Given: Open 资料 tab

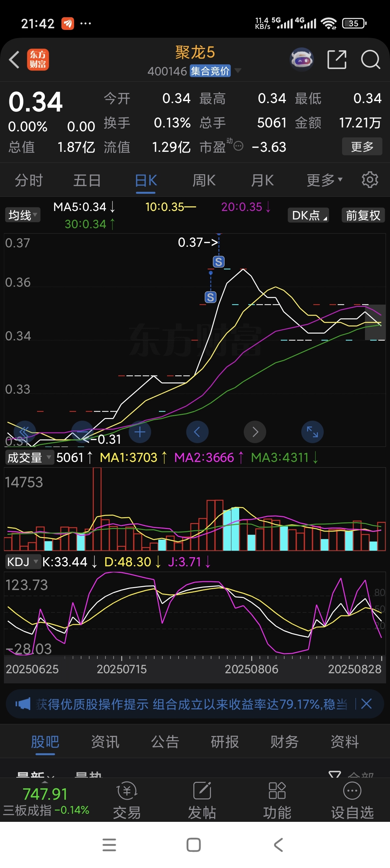Looking at the screenshot, I should click(x=344, y=742).
